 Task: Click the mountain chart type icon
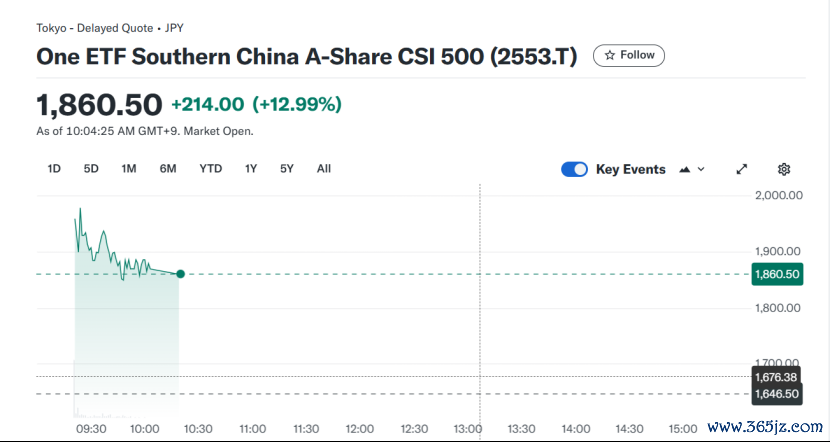[x=685, y=169]
